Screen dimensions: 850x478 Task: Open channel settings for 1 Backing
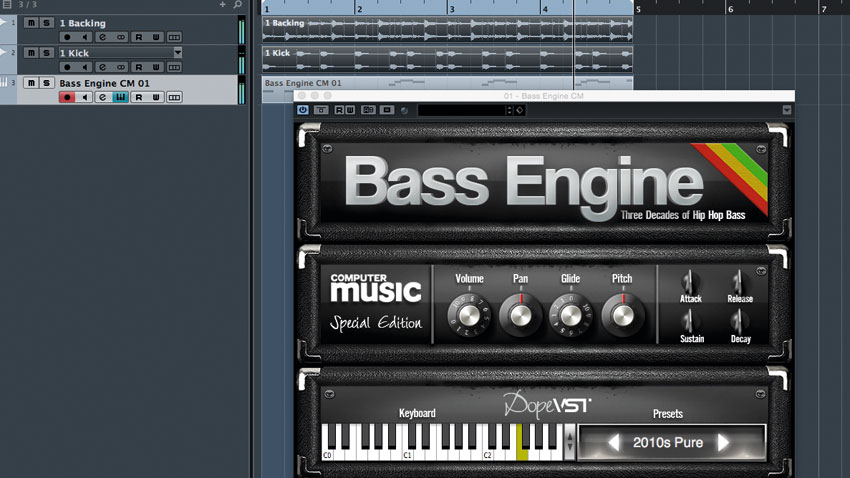[x=102, y=37]
